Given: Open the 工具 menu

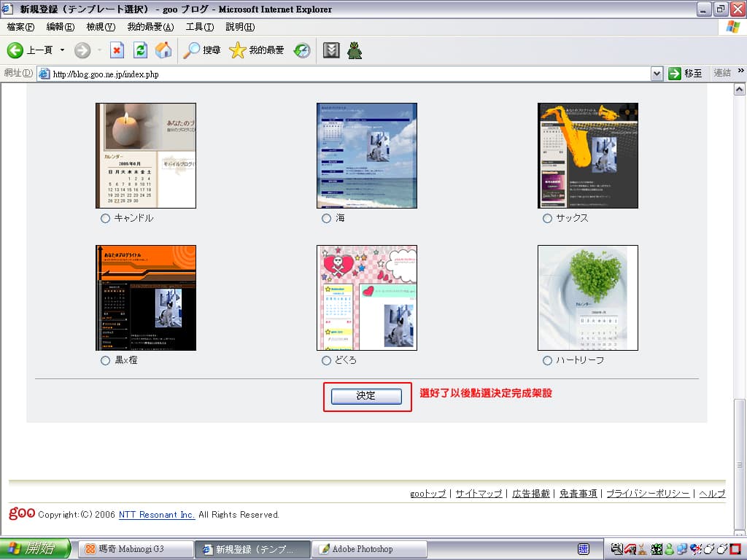Looking at the screenshot, I should pyautogui.click(x=199, y=27).
